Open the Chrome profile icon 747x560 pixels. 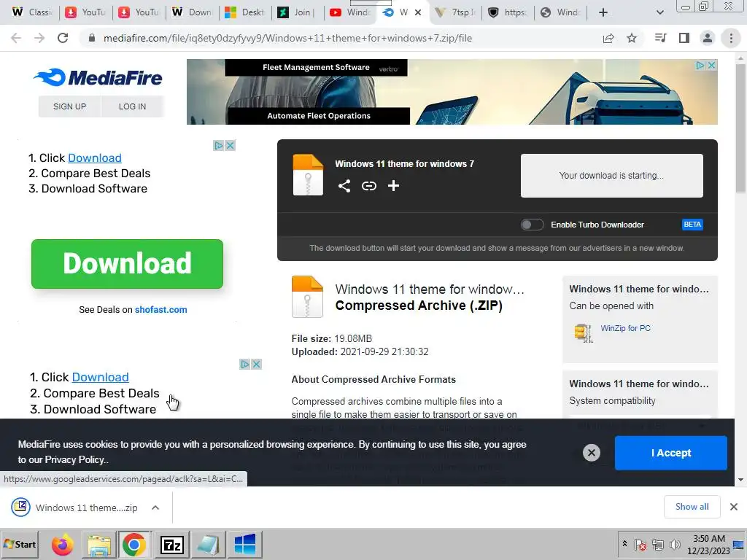click(708, 38)
